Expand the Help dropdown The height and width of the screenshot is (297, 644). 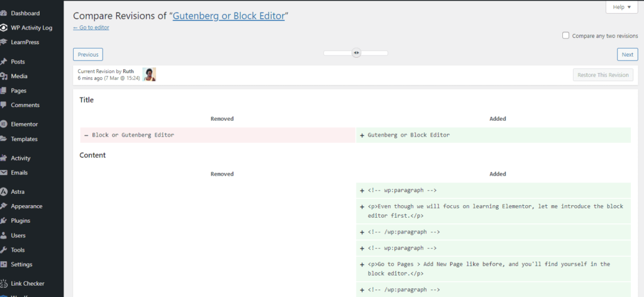pyautogui.click(x=622, y=7)
